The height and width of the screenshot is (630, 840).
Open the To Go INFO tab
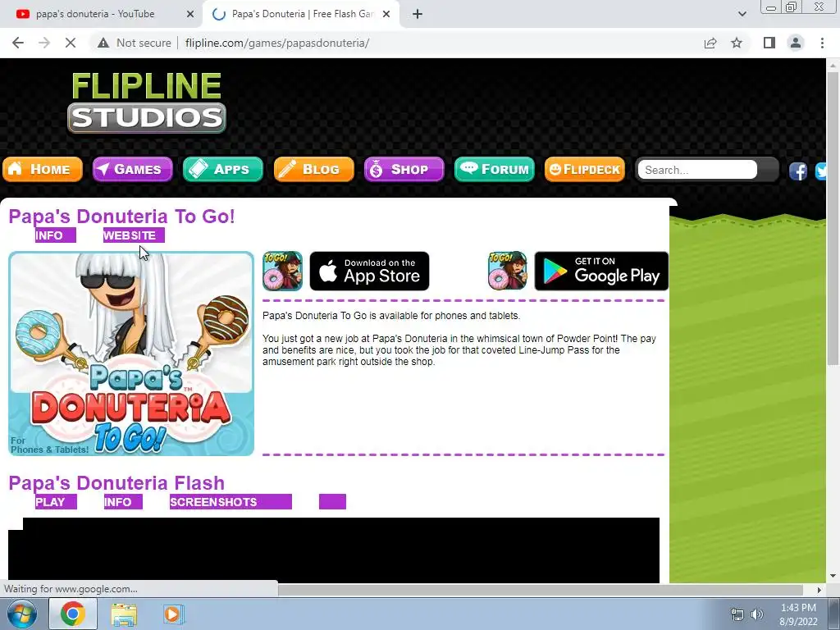pos(56,235)
